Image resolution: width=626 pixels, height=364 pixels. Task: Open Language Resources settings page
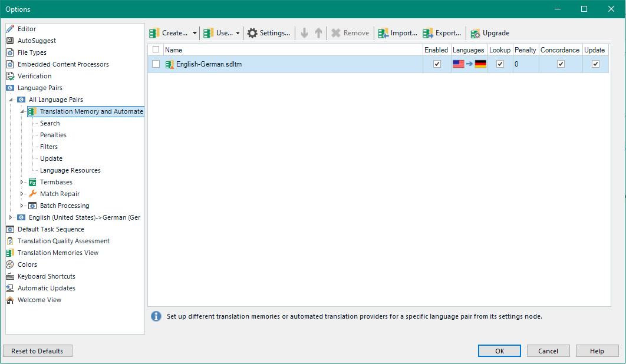(x=70, y=170)
